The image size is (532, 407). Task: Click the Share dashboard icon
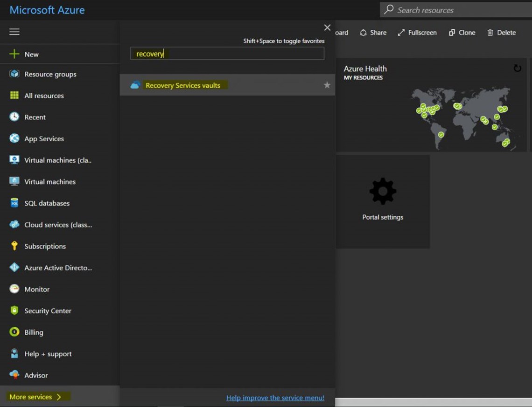(x=364, y=33)
